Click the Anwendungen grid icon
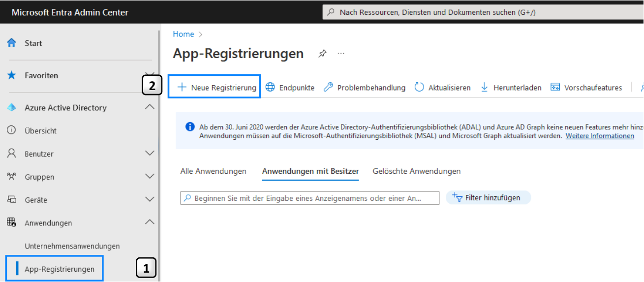This screenshot has height=282, width=644. tap(11, 222)
